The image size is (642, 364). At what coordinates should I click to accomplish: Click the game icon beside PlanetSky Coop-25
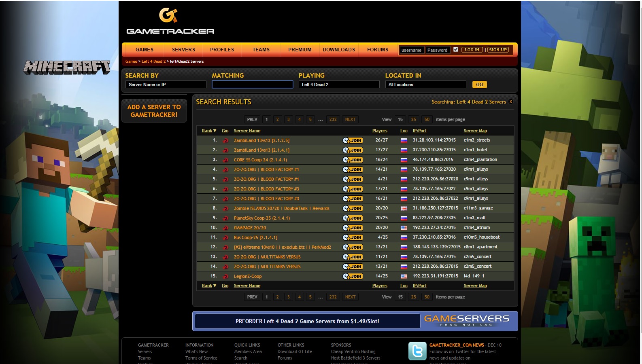pos(225,218)
